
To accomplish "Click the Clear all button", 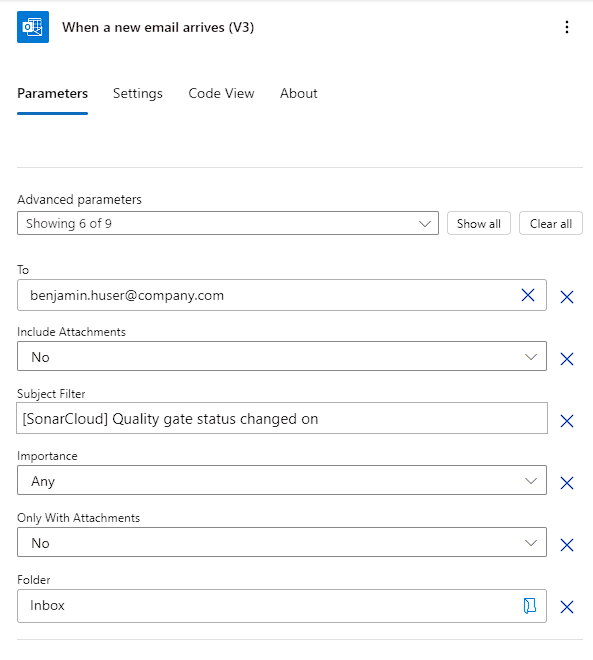I will click(550, 223).
